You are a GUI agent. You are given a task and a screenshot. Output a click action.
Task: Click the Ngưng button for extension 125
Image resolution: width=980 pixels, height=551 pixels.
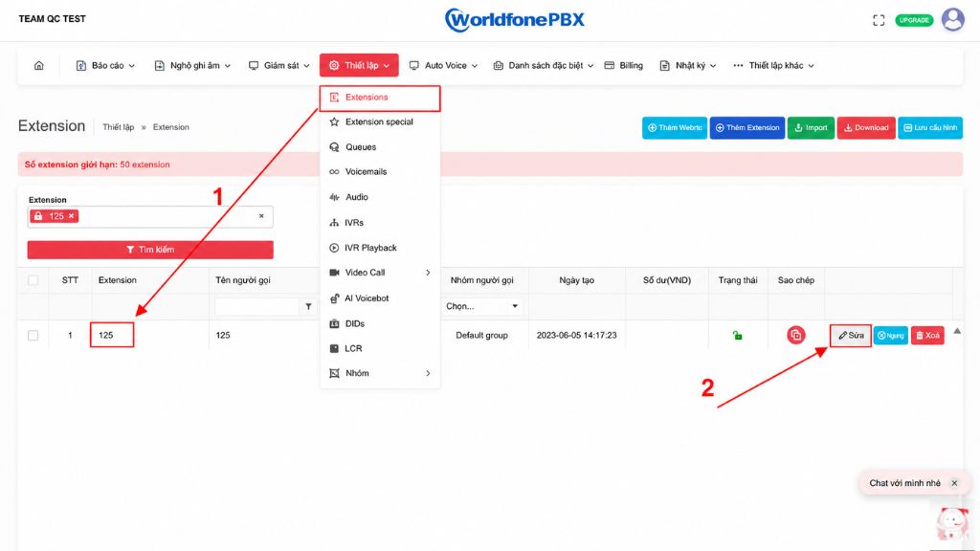pyautogui.click(x=891, y=336)
